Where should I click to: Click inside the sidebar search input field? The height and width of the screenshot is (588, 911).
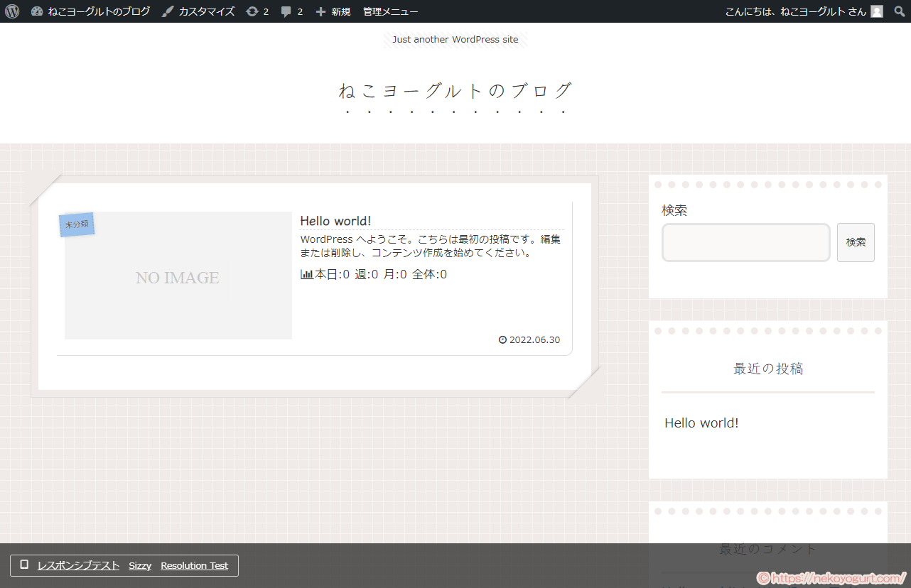point(745,242)
